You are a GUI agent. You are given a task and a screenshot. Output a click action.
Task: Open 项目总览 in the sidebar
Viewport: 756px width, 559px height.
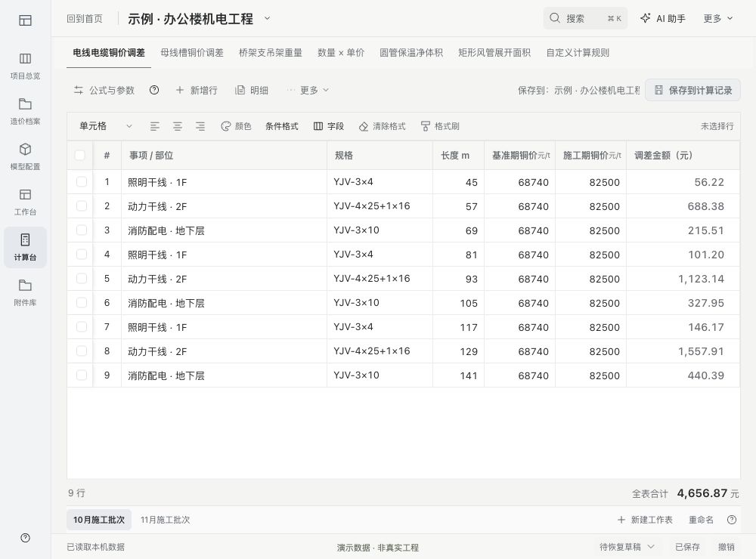pos(25,66)
